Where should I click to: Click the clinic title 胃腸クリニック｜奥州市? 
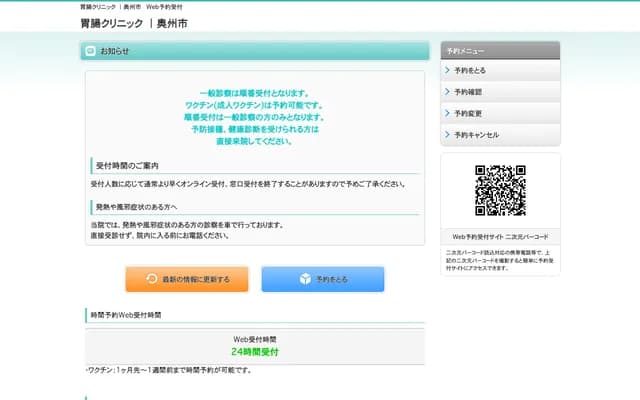click(x=133, y=23)
